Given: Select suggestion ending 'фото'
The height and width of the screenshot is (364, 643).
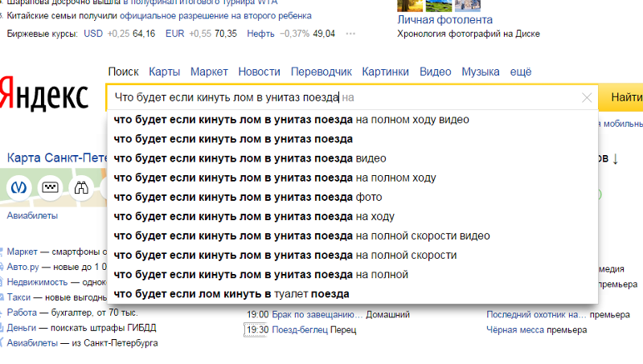Looking at the screenshot, I should coord(353,197).
